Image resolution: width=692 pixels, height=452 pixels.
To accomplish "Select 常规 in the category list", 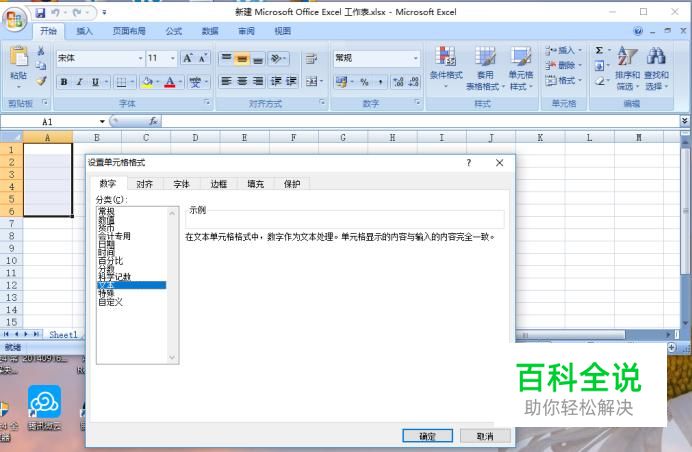I will 132,211.
